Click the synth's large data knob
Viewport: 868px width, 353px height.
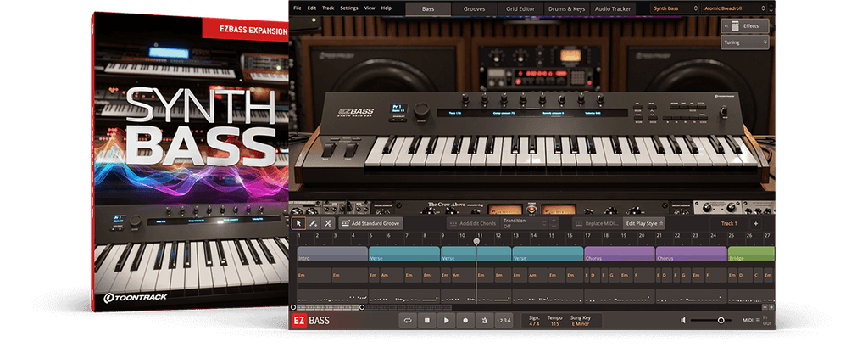pos(422,109)
